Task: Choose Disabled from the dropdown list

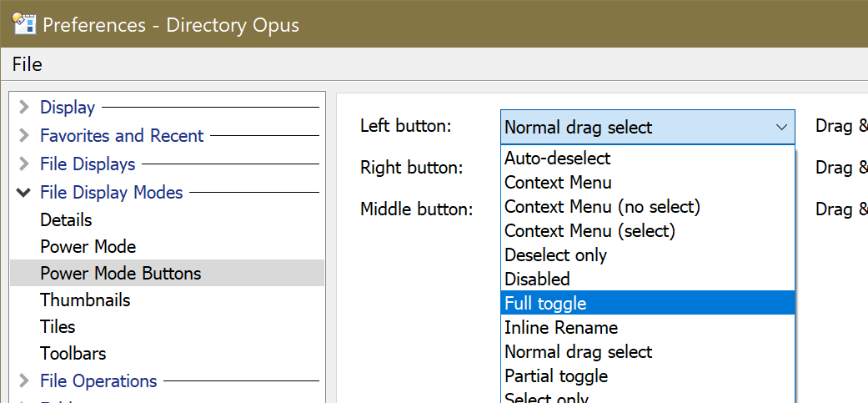Action: coord(648,279)
